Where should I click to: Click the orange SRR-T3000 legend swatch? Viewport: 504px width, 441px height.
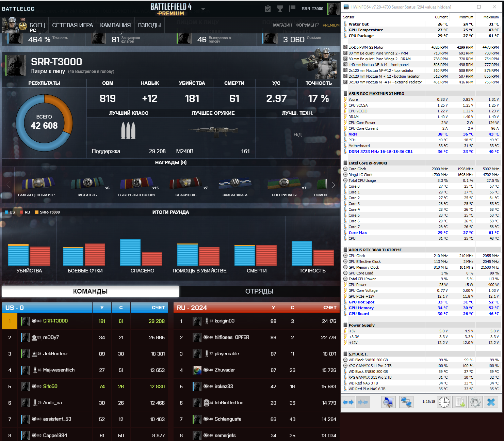click(x=37, y=212)
